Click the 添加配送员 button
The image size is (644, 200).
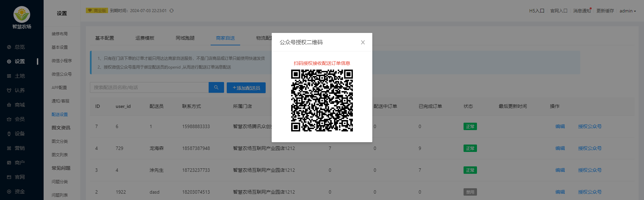[x=246, y=88]
